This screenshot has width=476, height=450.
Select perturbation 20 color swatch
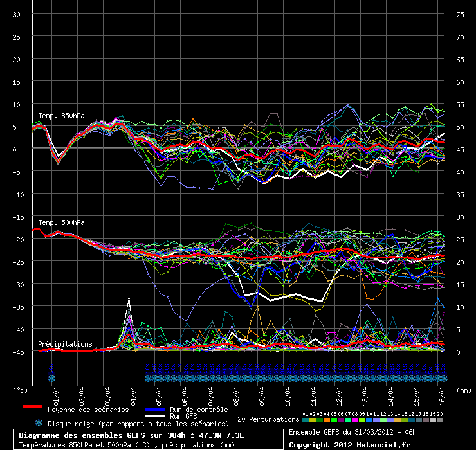440,420
